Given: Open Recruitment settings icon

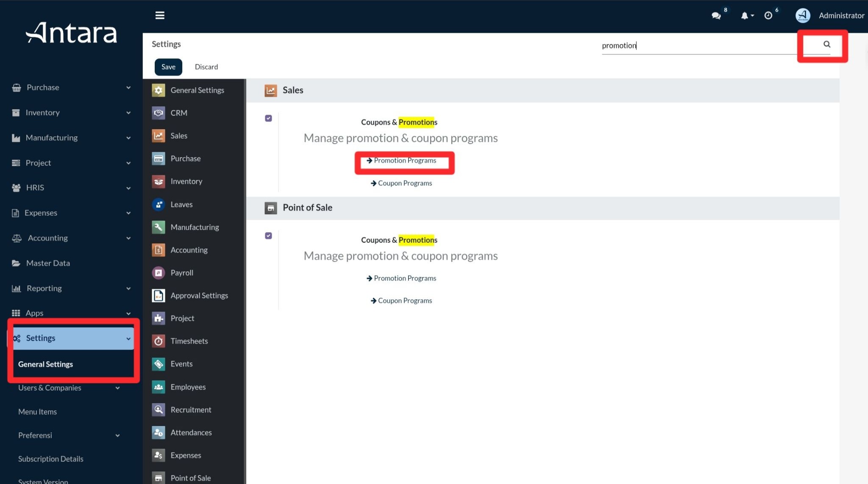Looking at the screenshot, I should (159, 409).
